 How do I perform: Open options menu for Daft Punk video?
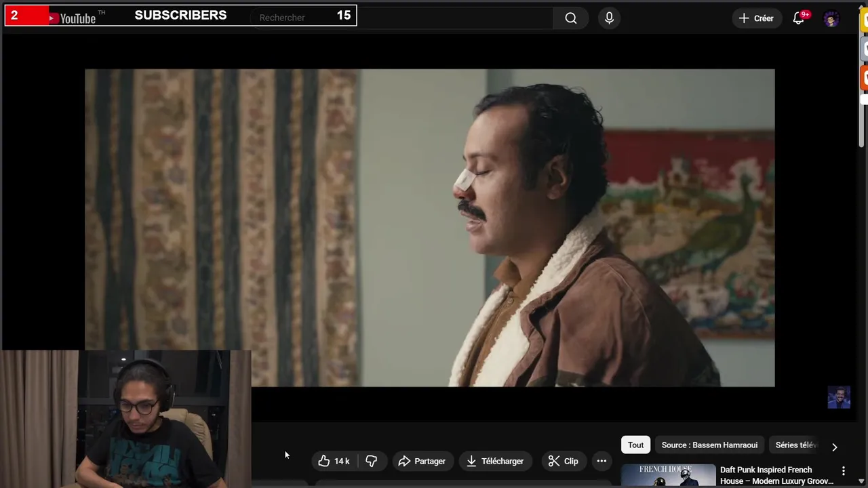[x=844, y=470]
